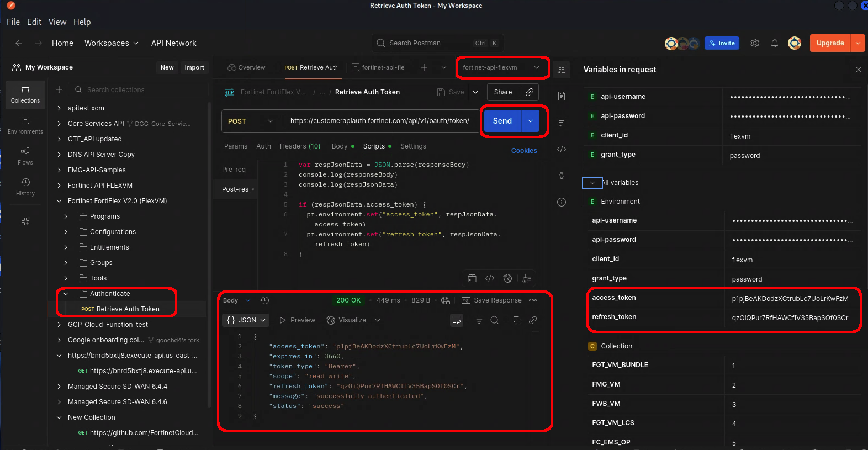
Task: Open the response more options ellipsis
Action: click(533, 300)
